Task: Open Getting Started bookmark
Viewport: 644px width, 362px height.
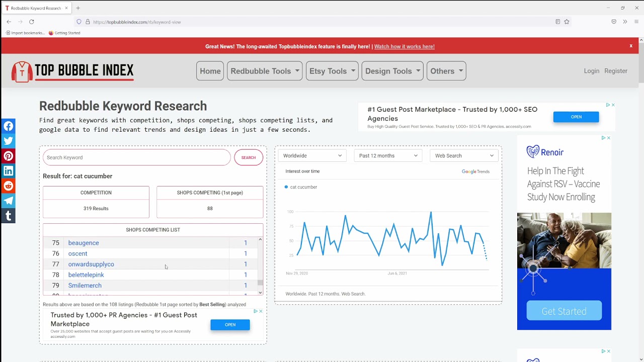Action: coord(64,33)
